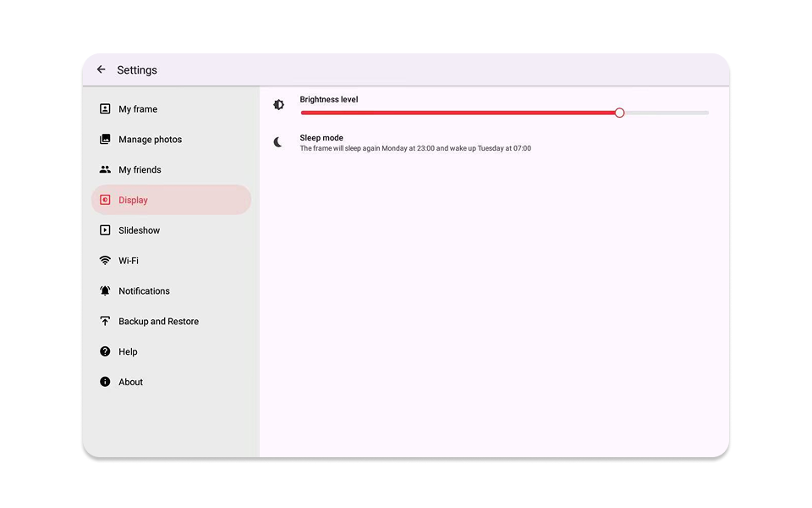This screenshot has height=508, width=812.
Task: Click the Sleep mode moon icon
Action: click(278, 142)
